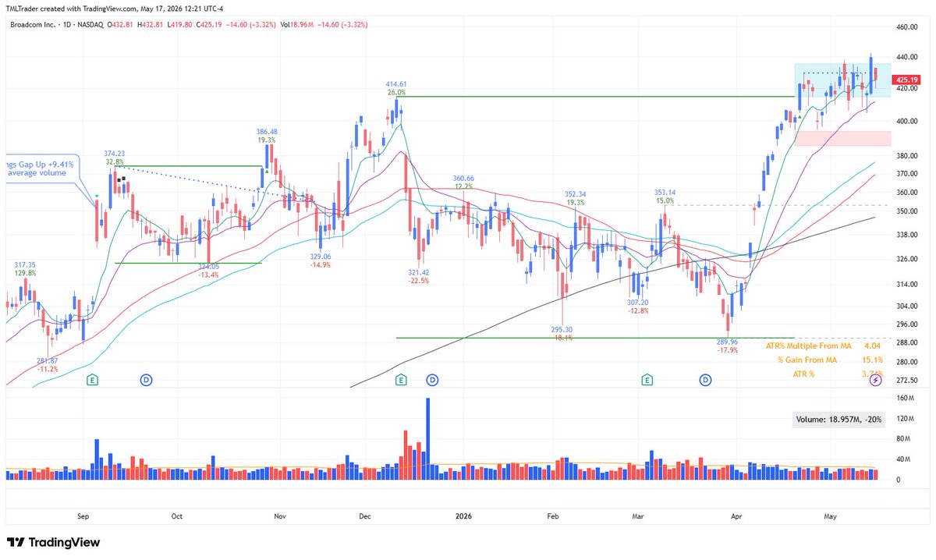Click the Sep label on the time axis
Image resolution: width=936 pixels, height=560 pixels.
(x=84, y=516)
